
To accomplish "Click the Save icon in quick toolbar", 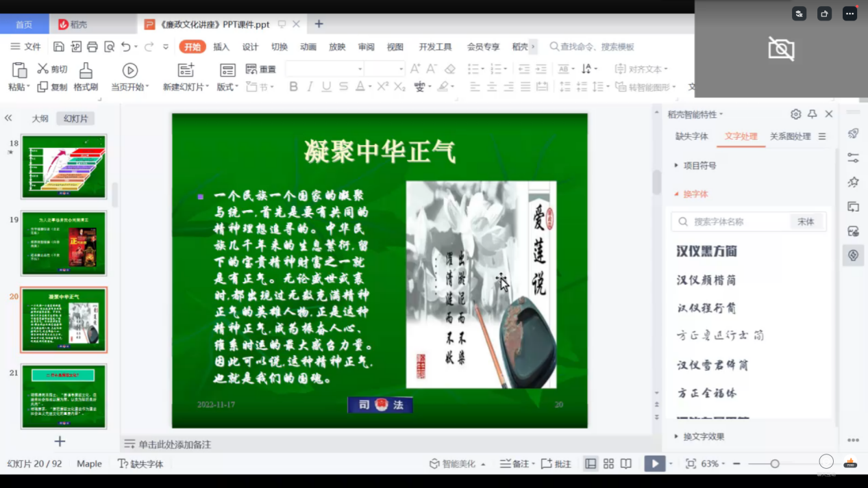I will pyautogui.click(x=59, y=47).
